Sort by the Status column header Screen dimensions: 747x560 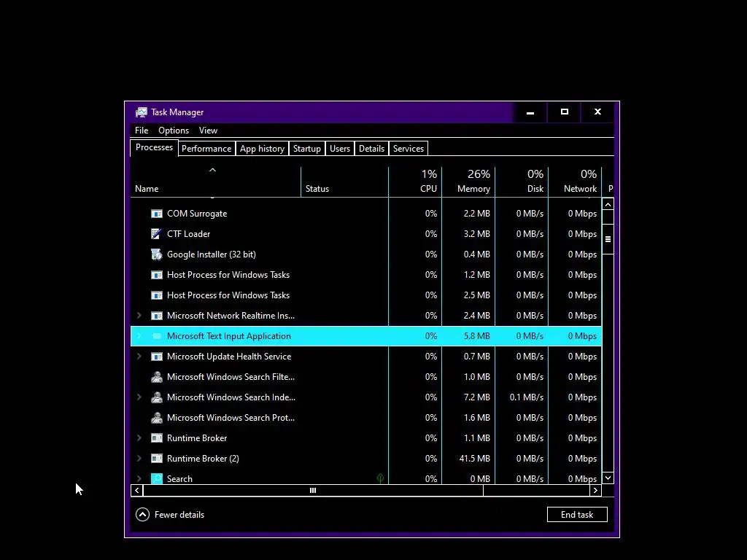coord(344,182)
